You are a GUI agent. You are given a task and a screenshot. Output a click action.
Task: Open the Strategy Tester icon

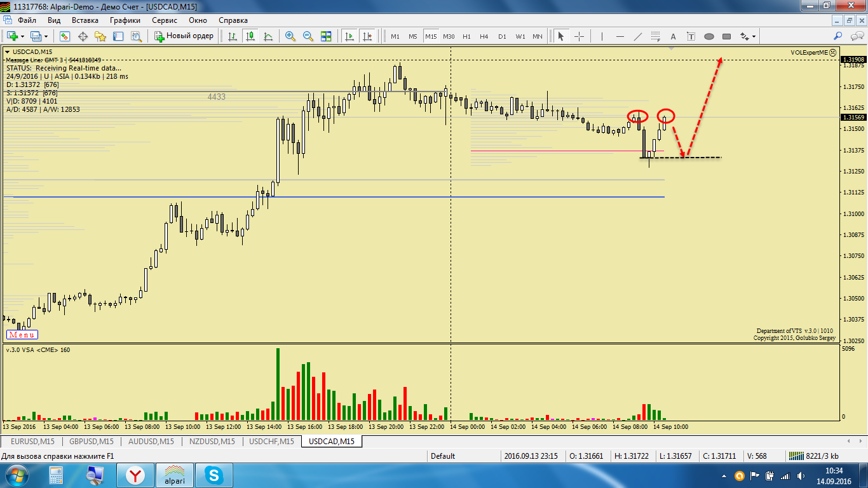click(135, 36)
